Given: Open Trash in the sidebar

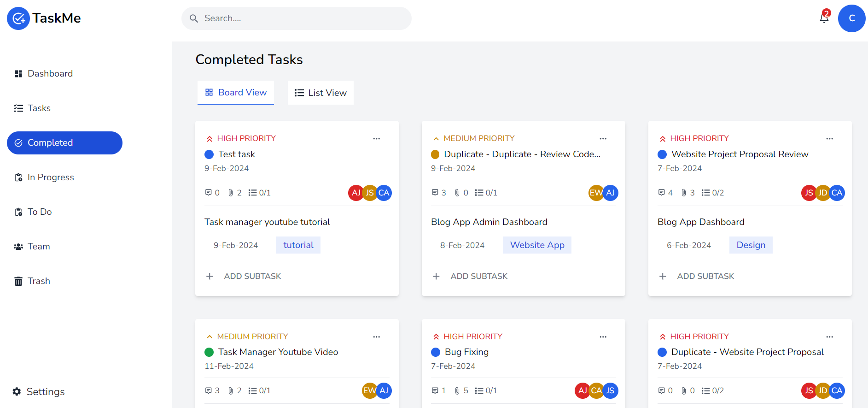Looking at the screenshot, I should tap(64, 281).
